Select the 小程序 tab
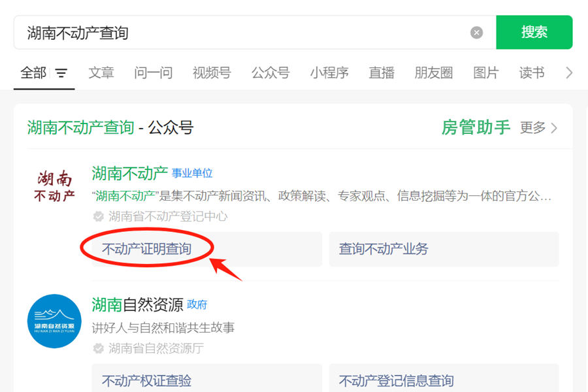The width and height of the screenshot is (588, 392). 329,73
